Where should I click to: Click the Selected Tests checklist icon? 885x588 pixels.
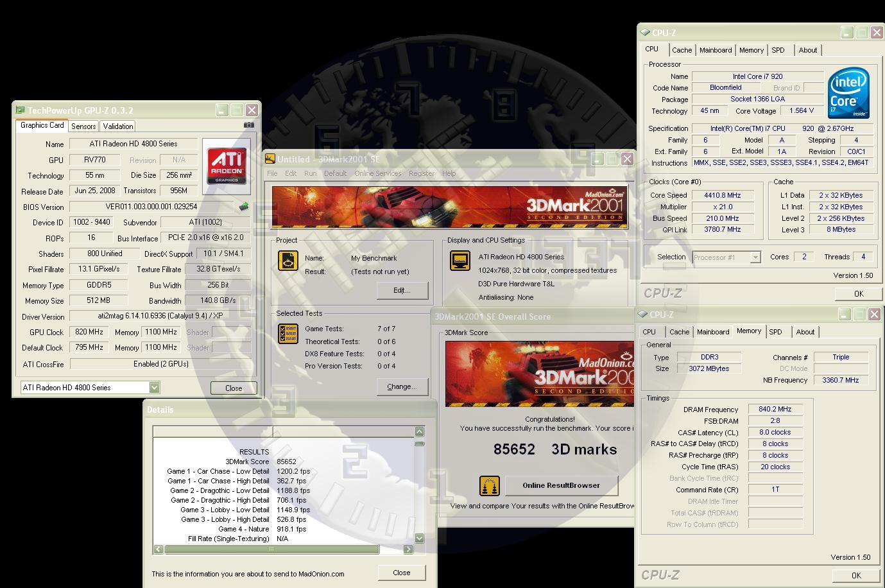pos(288,334)
